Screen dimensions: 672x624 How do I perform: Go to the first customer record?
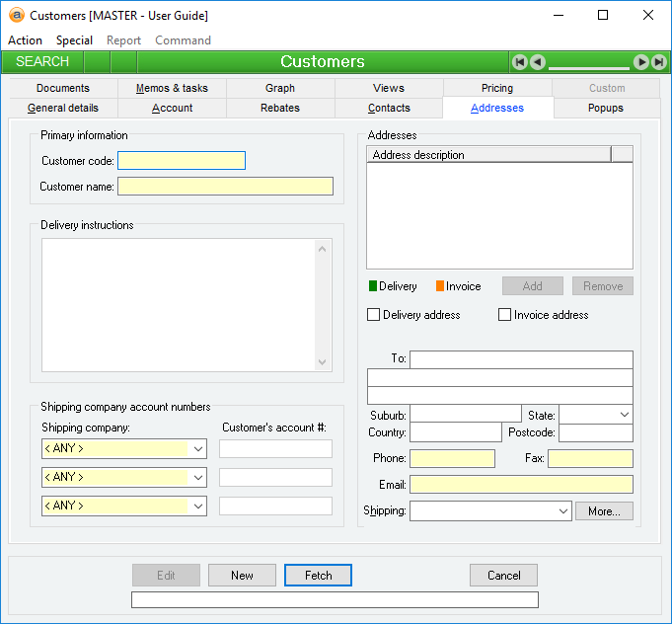520,62
